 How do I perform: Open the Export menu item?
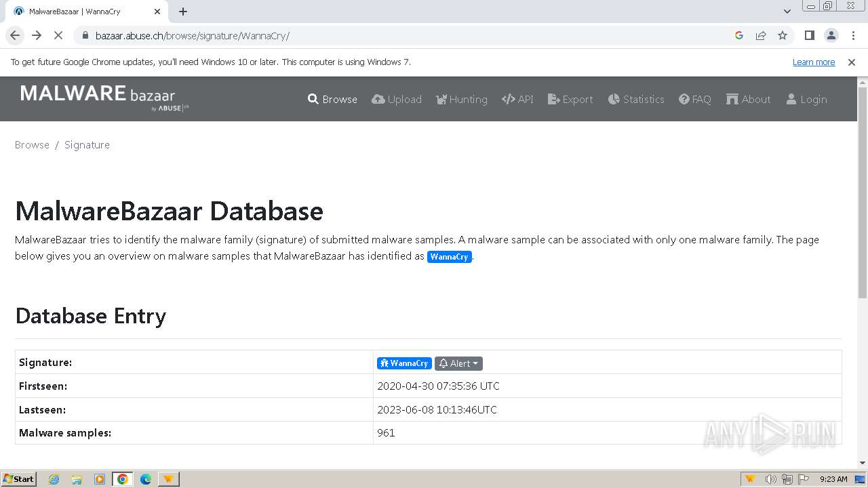(x=570, y=99)
